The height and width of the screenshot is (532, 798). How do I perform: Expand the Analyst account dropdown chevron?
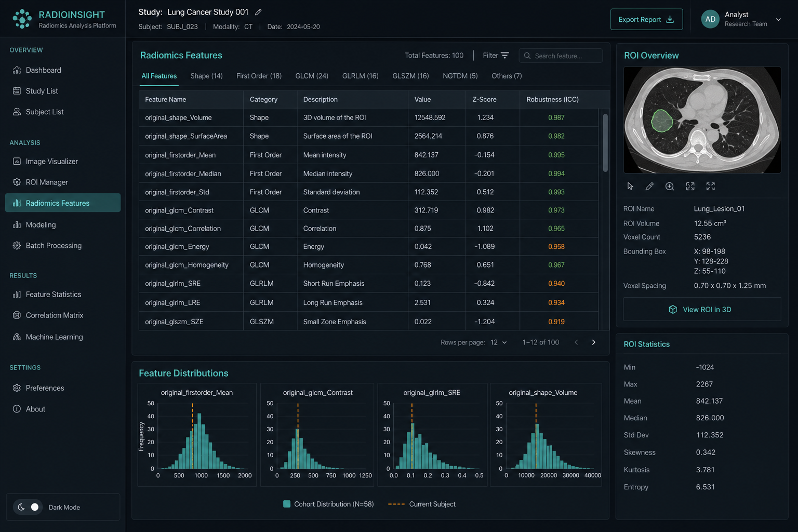(778, 20)
